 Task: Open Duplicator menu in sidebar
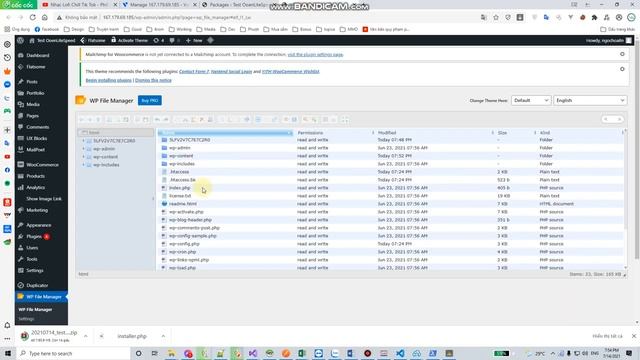click(x=37, y=285)
